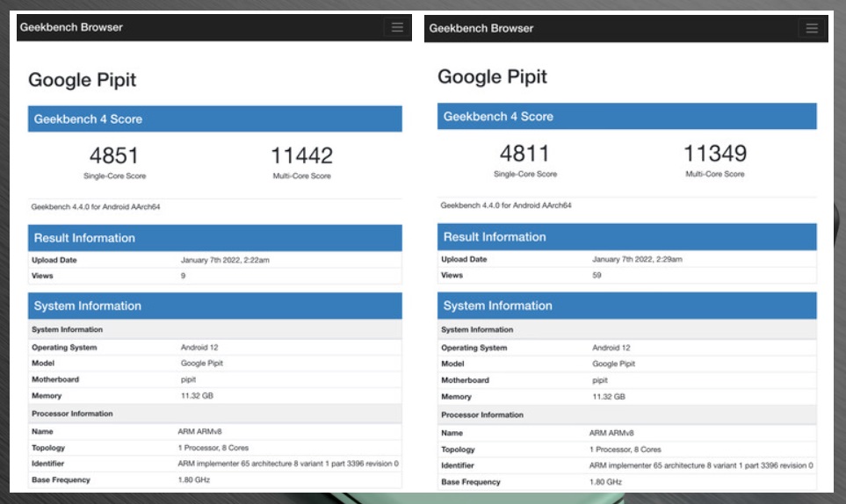846x504 pixels.
Task: Click views value 9 in left panel
Action: pyautogui.click(x=183, y=276)
